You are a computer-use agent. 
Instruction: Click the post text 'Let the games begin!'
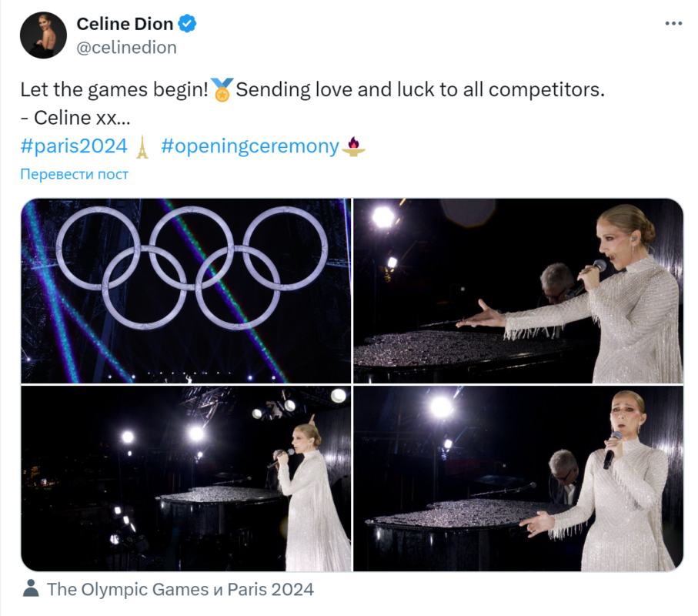(115, 89)
